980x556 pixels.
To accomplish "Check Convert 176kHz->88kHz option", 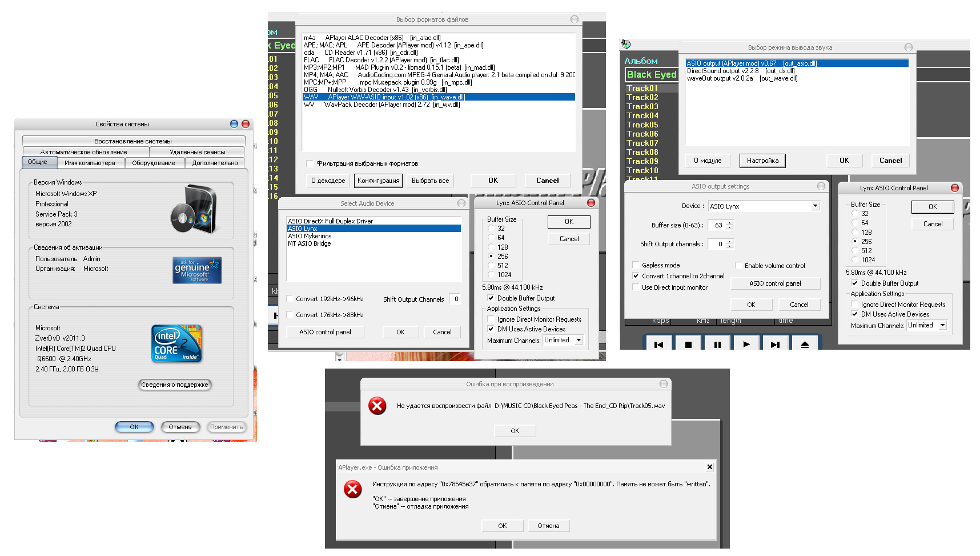I will tap(290, 315).
